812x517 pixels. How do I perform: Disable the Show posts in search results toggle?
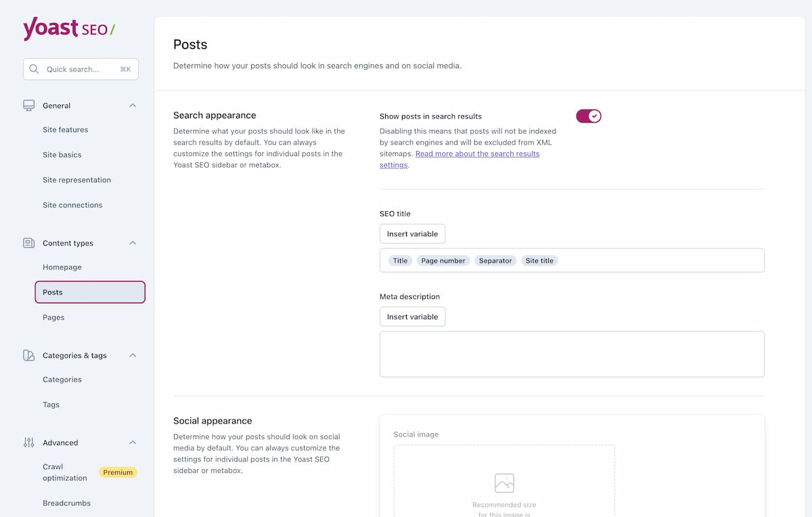[x=588, y=116]
